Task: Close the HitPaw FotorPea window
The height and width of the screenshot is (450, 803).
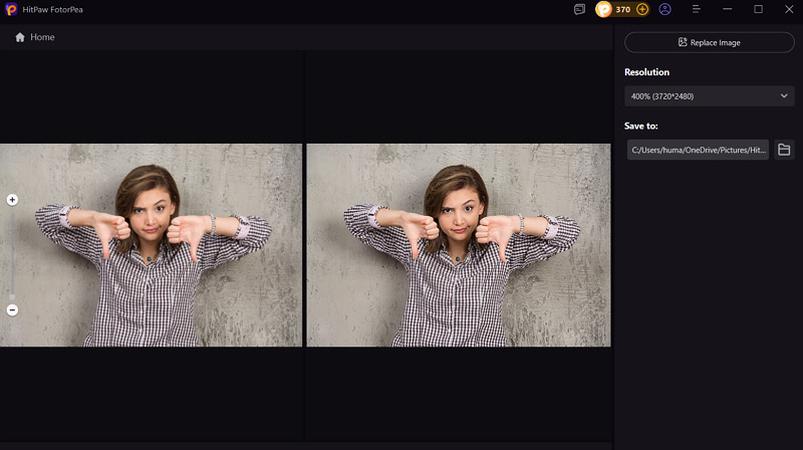Action: point(789,9)
